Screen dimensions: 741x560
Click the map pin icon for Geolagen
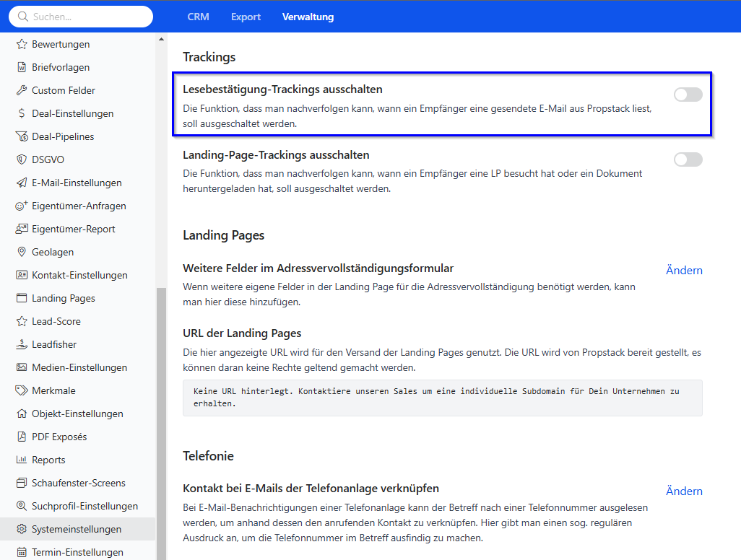point(22,252)
